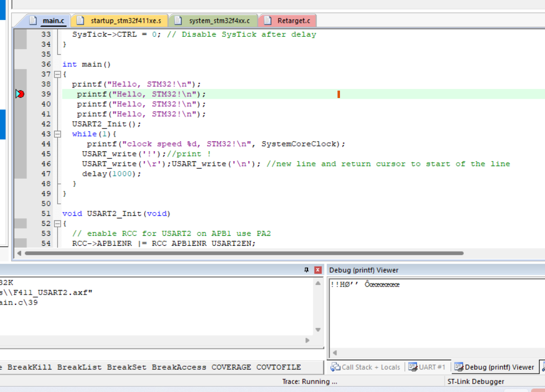This screenshot has height=392, width=545.
Task: Click the file icon on startup_stm32f411xe.s tab
Action: [80, 20]
